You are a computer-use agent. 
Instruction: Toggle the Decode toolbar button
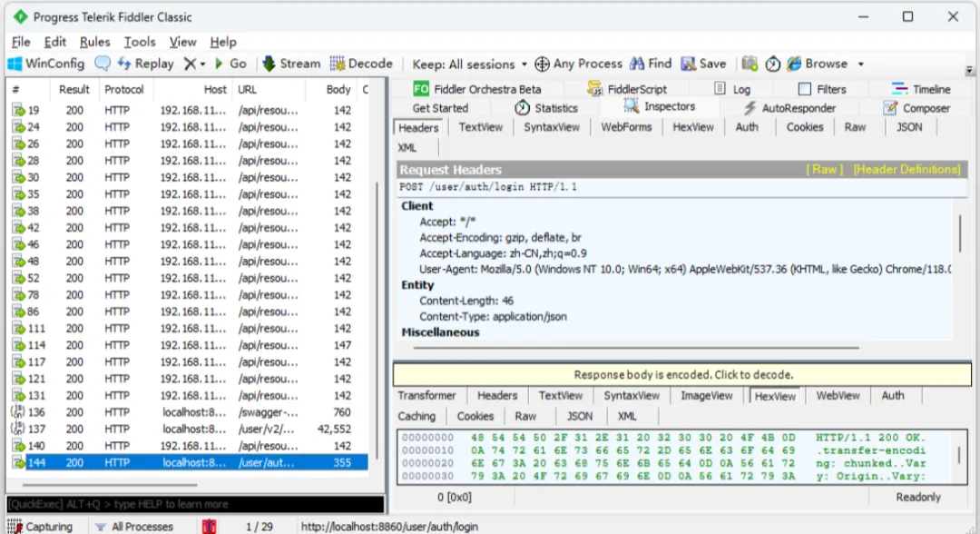point(361,64)
